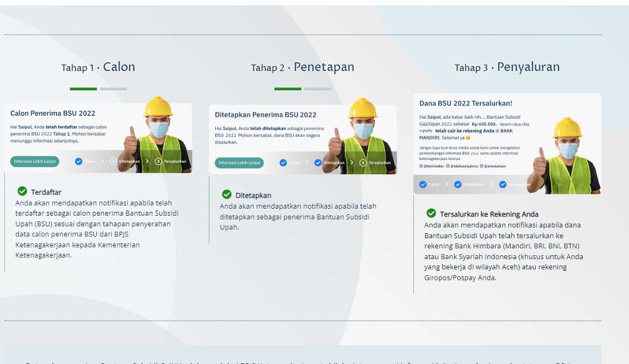This screenshot has width=629, height=364.
Task: Select the green slide indicator under Tahap 2
Action: point(287,89)
